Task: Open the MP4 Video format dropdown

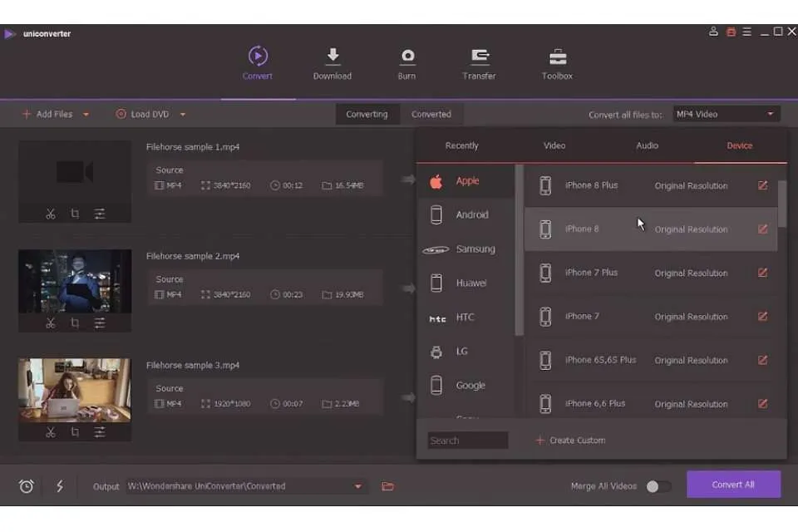Action: click(726, 114)
